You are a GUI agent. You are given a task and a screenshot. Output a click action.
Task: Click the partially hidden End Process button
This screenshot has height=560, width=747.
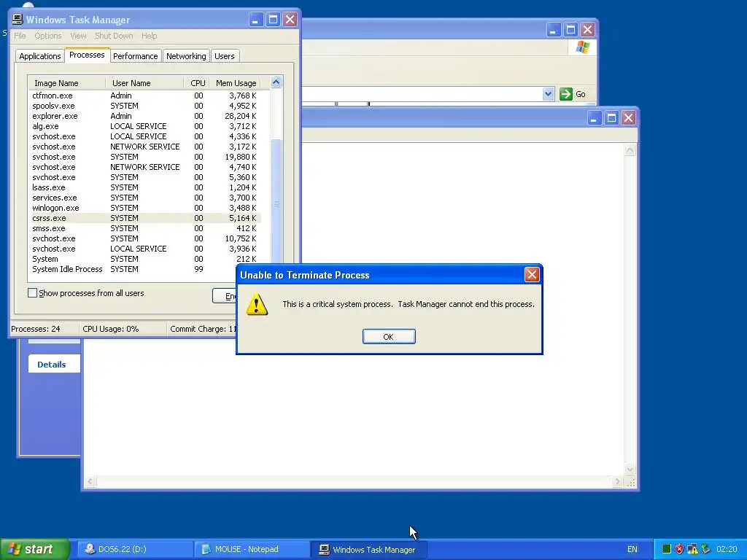point(225,296)
